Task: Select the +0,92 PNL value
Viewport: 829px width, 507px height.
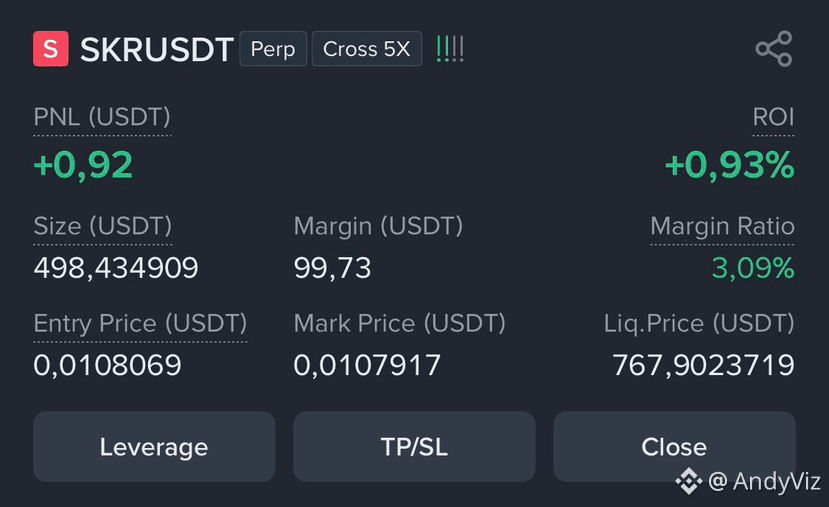Action: point(83,165)
